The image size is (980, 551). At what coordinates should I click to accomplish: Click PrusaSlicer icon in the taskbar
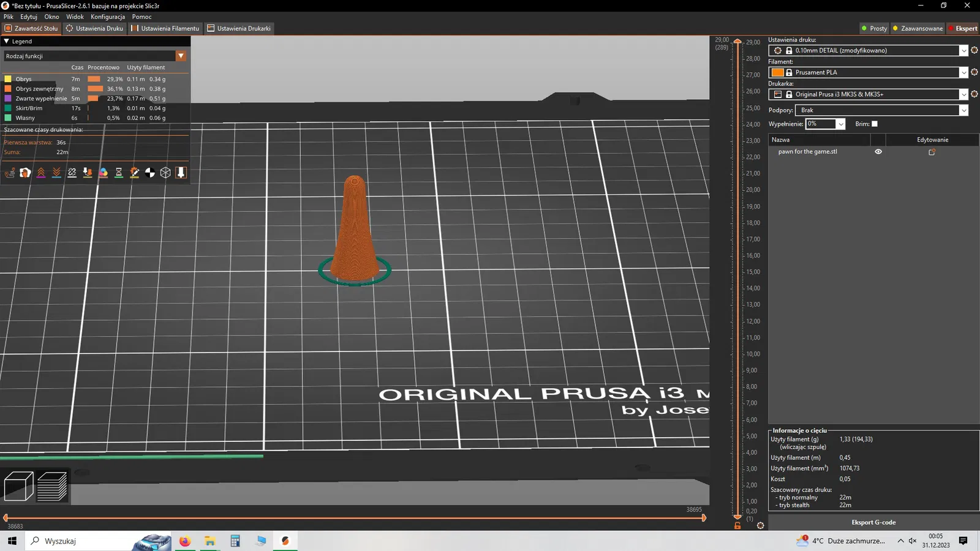285,541
